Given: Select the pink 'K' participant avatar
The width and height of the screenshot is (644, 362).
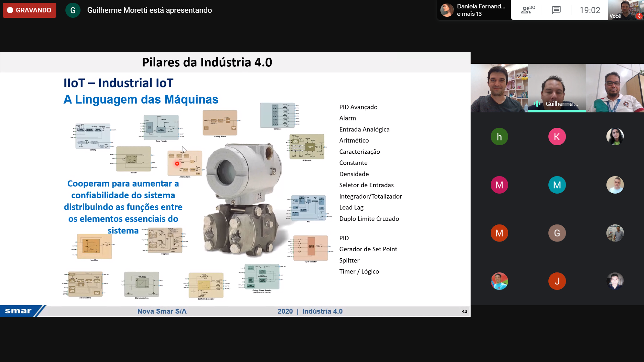Looking at the screenshot, I should [557, 137].
